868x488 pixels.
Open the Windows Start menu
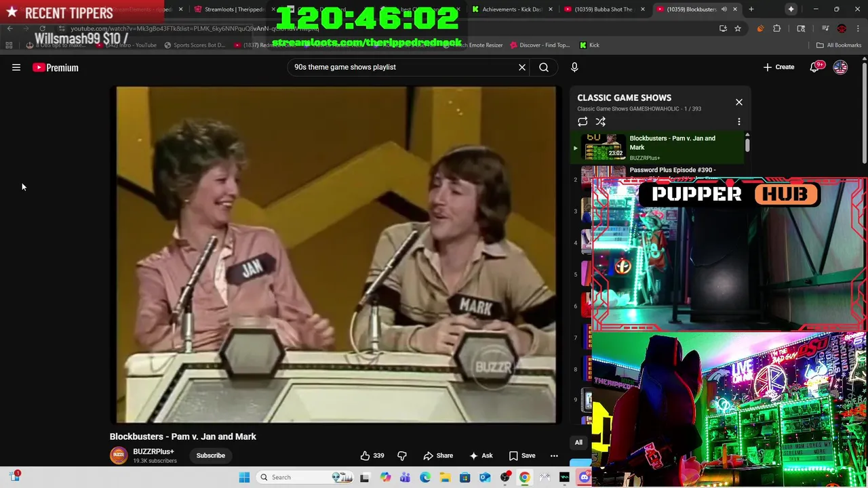244,477
